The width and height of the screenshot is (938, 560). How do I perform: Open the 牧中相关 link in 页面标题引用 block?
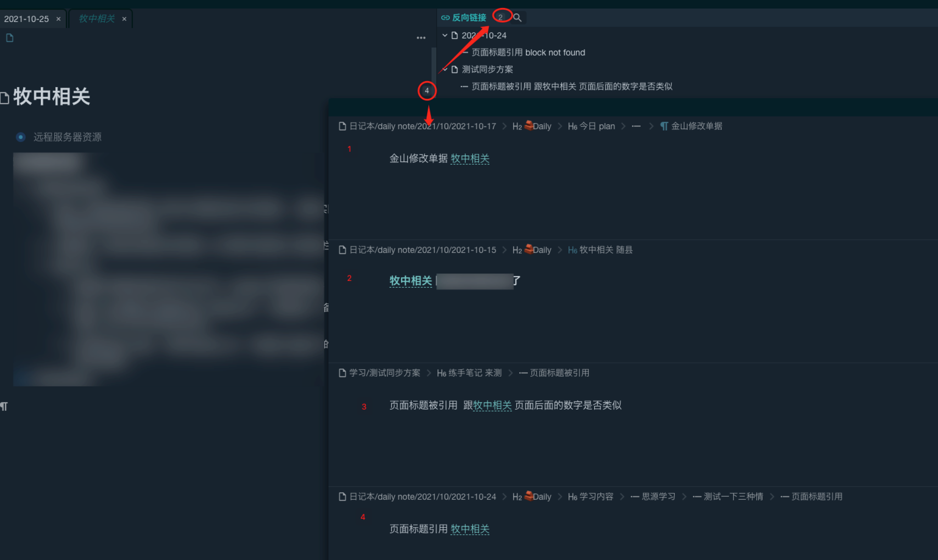470,529
